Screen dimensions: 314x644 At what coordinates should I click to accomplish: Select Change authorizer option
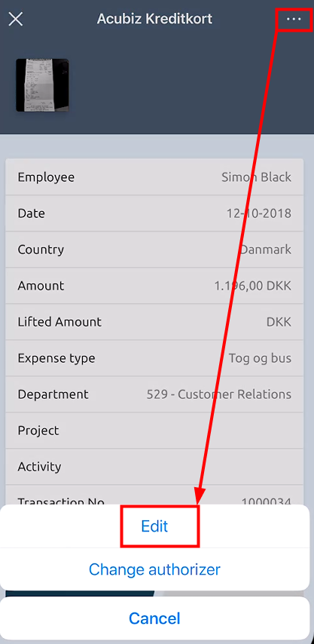(154, 569)
